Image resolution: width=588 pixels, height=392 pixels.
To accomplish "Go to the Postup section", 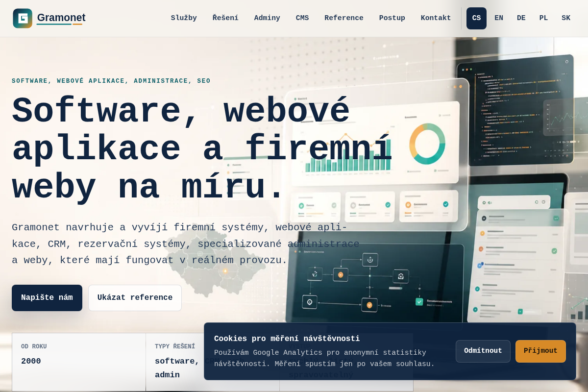I will [x=392, y=18].
